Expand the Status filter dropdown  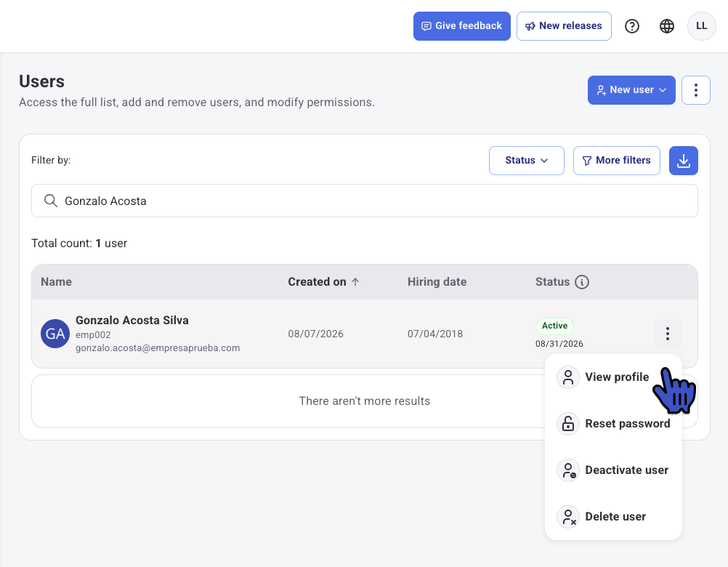(527, 161)
